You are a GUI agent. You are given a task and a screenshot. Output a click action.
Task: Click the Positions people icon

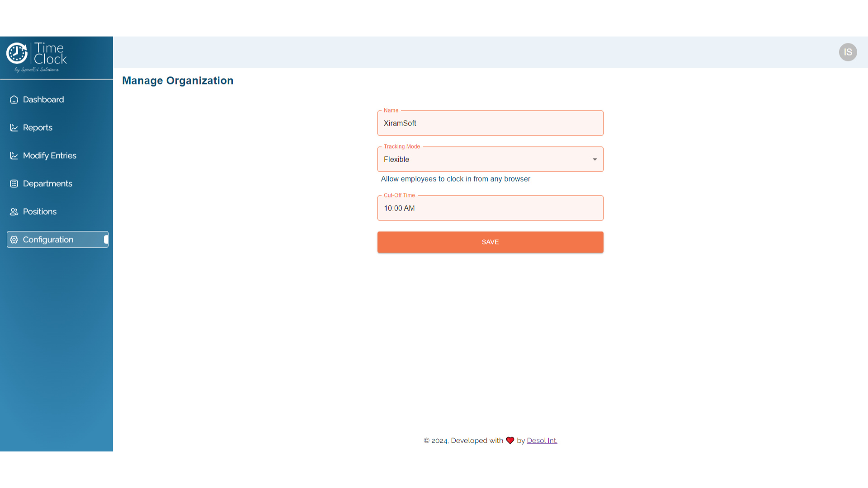14,212
